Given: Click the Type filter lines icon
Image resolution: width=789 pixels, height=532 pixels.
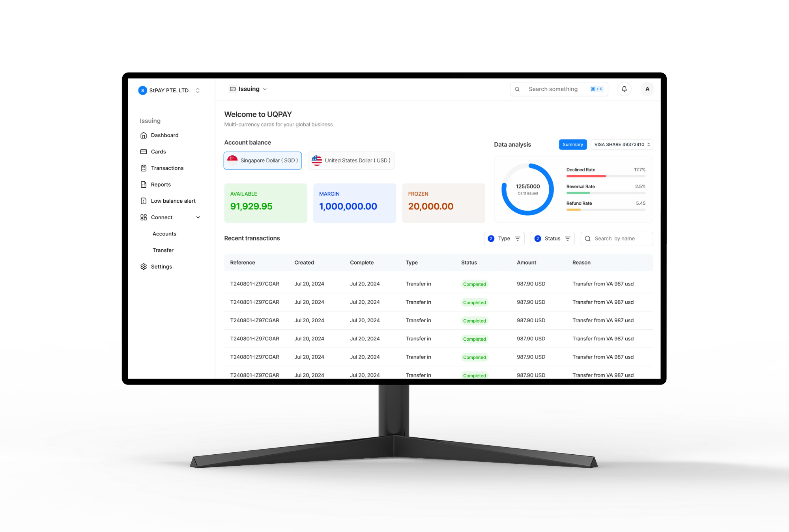Looking at the screenshot, I should tap(518, 239).
